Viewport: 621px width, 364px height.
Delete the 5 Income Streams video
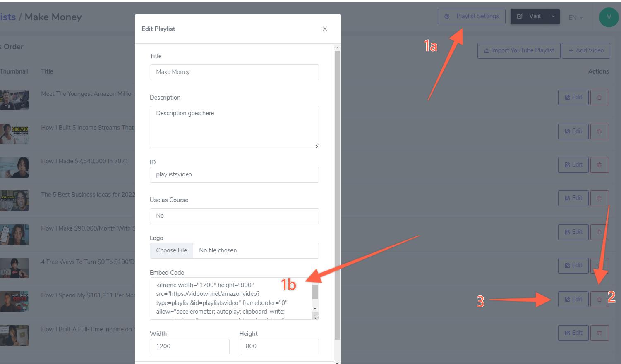(x=599, y=131)
